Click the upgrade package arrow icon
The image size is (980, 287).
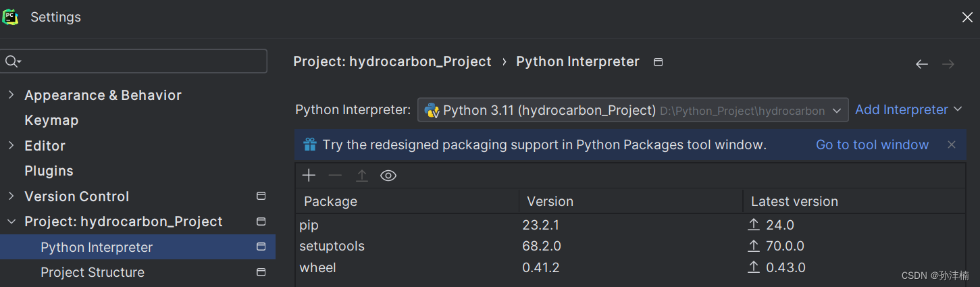coord(362,176)
